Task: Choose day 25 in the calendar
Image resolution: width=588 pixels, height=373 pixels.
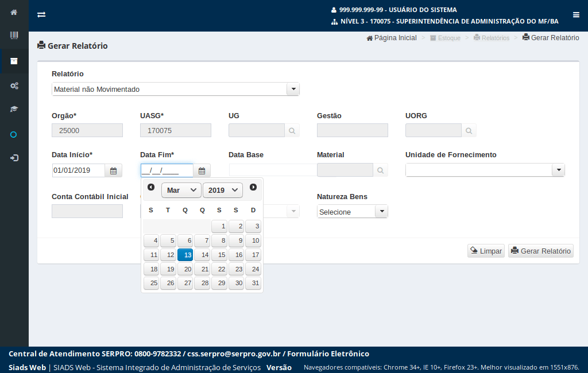Action: click(152, 283)
